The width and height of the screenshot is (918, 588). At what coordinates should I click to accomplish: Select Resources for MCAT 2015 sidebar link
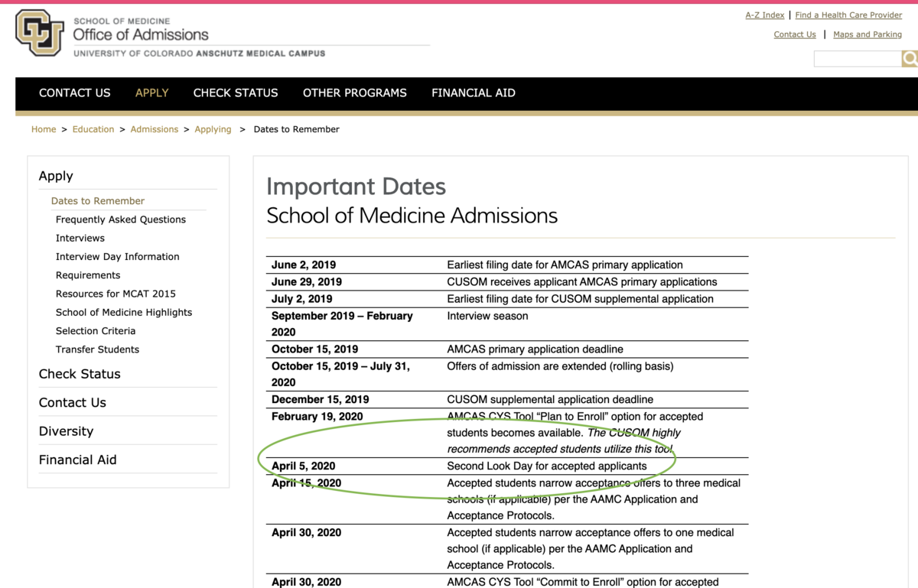tap(116, 294)
